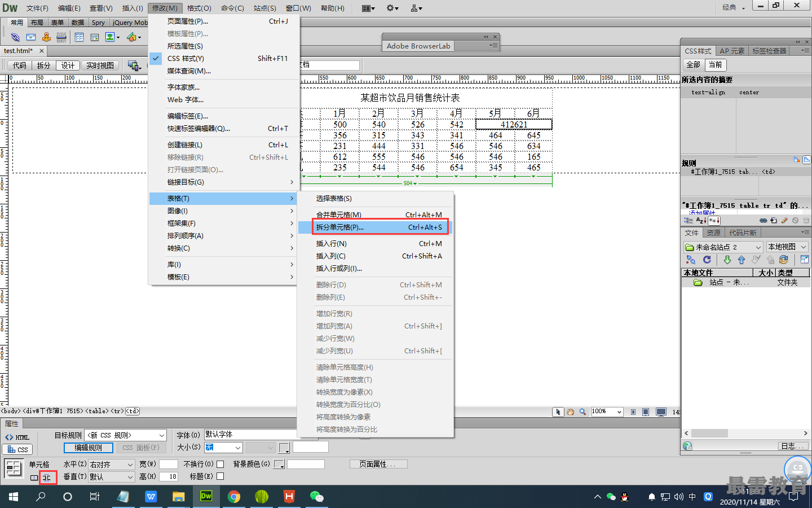Open the 目标规则 CSS rule dropdown

coord(126,435)
